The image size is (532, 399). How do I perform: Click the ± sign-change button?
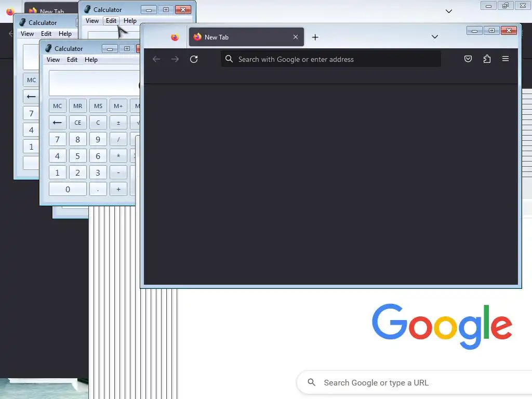(x=118, y=123)
